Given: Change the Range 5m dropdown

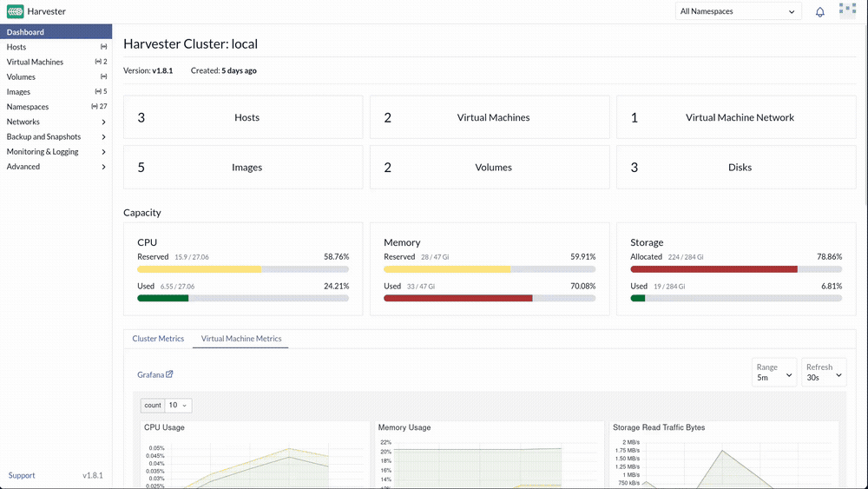Looking at the screenshot, I should coord(774,372).
